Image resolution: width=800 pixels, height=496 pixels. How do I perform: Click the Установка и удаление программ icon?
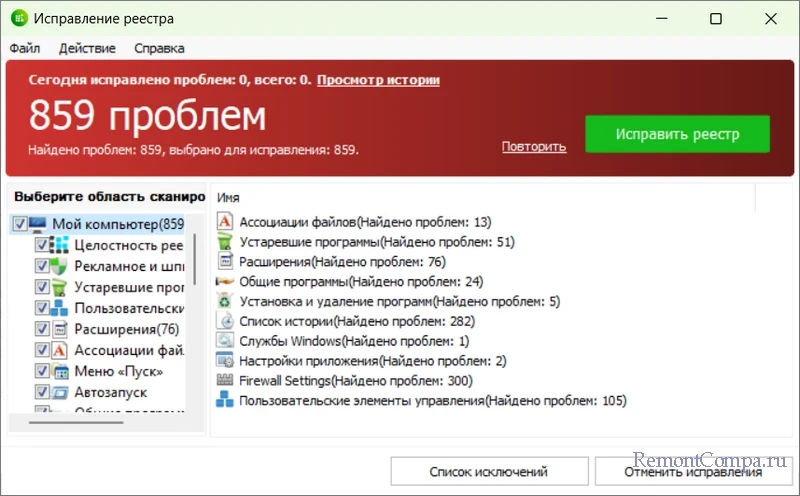point(225,301)
